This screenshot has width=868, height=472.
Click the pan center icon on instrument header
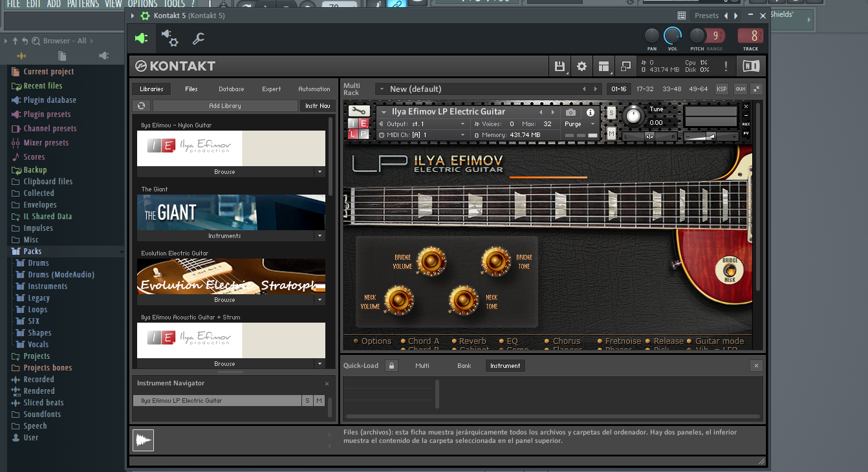(649, 136)
